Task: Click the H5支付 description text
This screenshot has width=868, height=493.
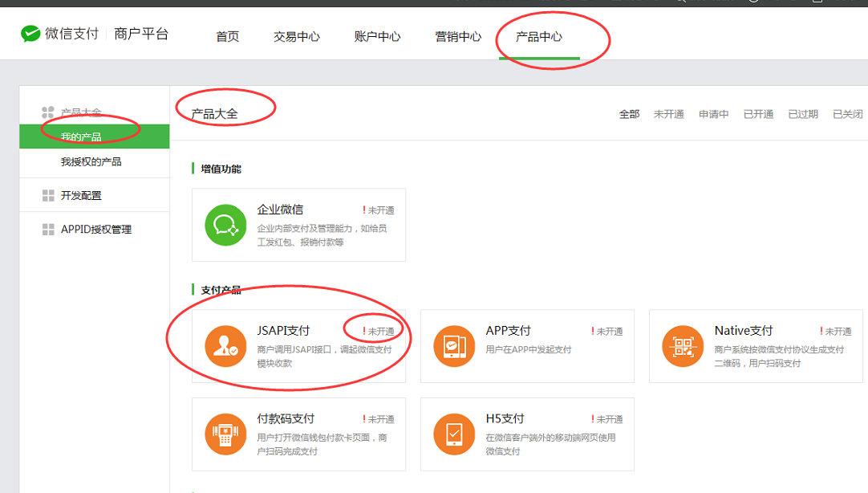Action: tap(551, 444)
